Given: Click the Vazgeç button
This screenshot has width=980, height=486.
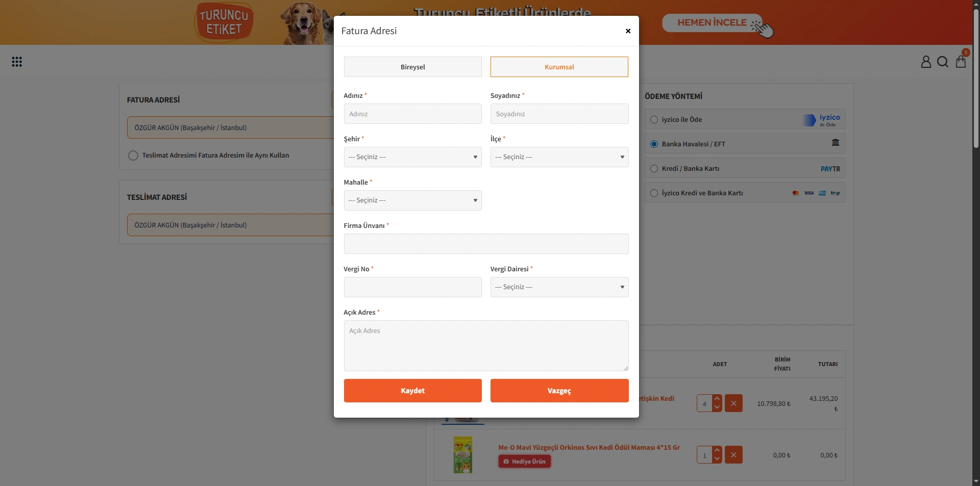Looking at the screenshot, I should tap(559, 391).
